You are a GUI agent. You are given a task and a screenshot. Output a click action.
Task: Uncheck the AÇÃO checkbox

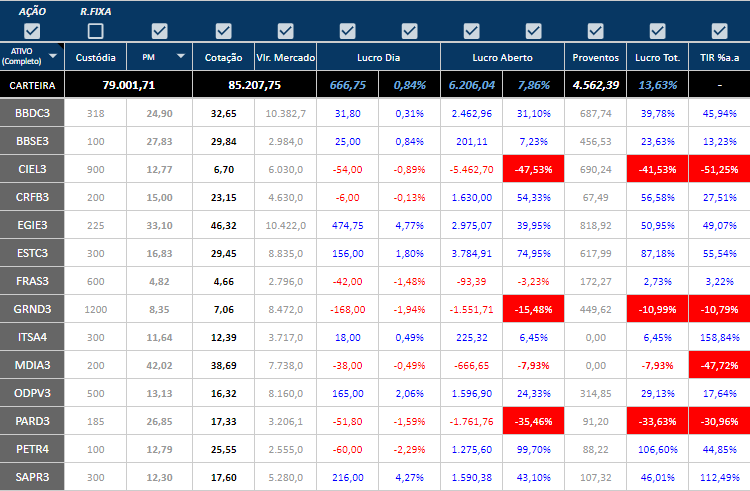[x=32, y=31]
